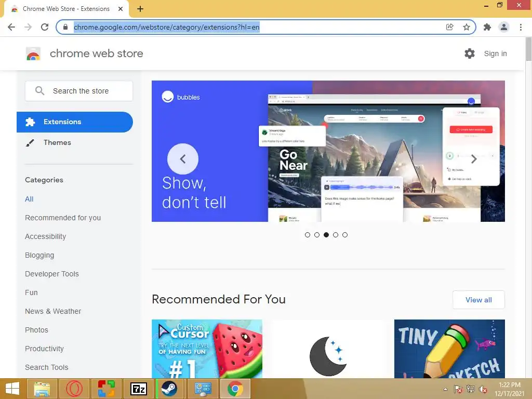Open the web store settings gear
This screenshot has width=532, height=399.
point(470,54)
